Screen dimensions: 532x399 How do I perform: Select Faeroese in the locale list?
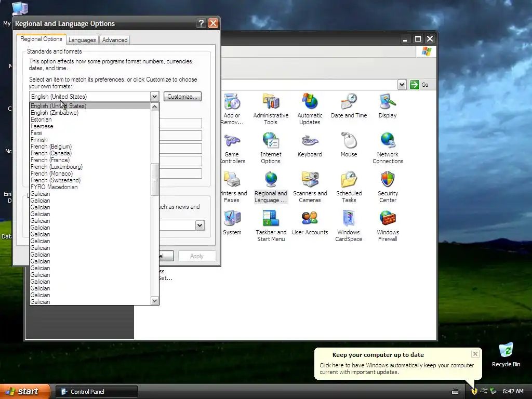tap(90, 126)
